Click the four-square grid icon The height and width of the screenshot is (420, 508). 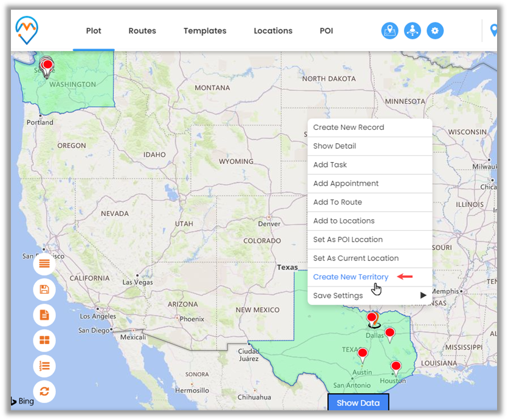pos(44,340)
